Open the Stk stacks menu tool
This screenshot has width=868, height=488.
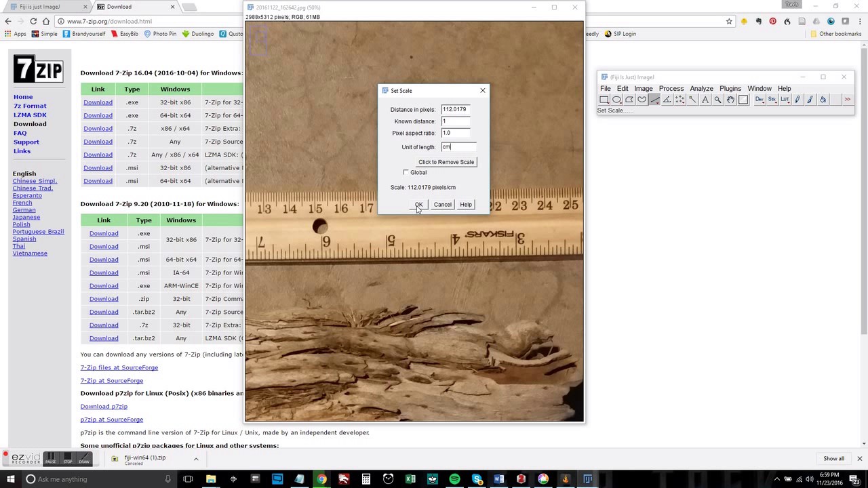(772, 100)
